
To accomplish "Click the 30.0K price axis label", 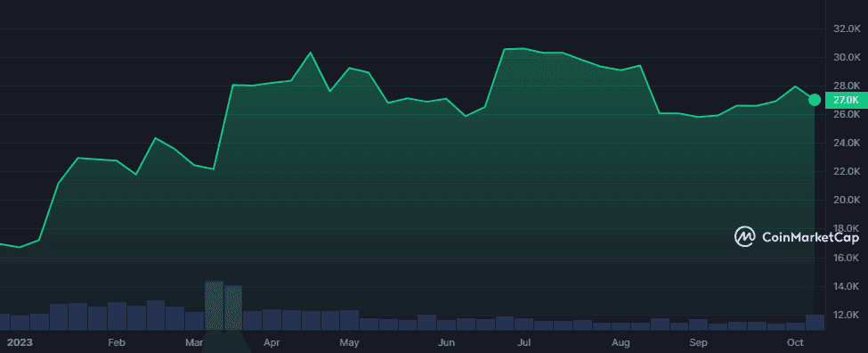I will tap(846, 57).
